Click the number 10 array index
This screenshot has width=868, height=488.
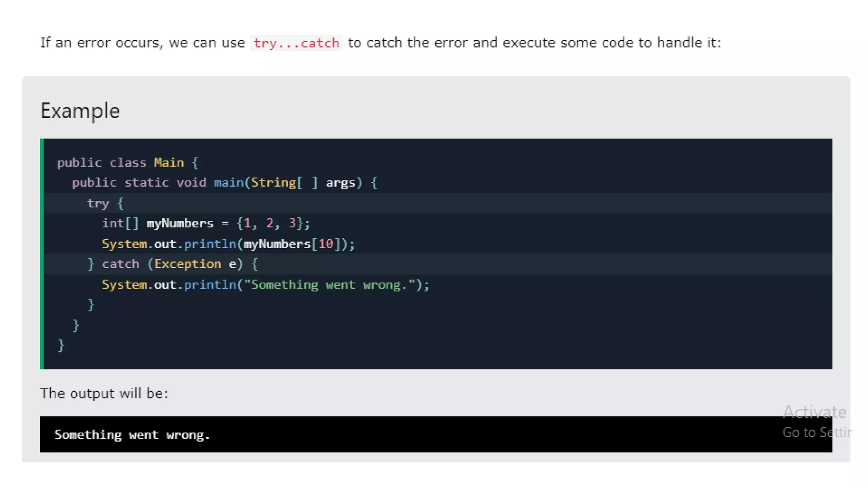point(326,244)
